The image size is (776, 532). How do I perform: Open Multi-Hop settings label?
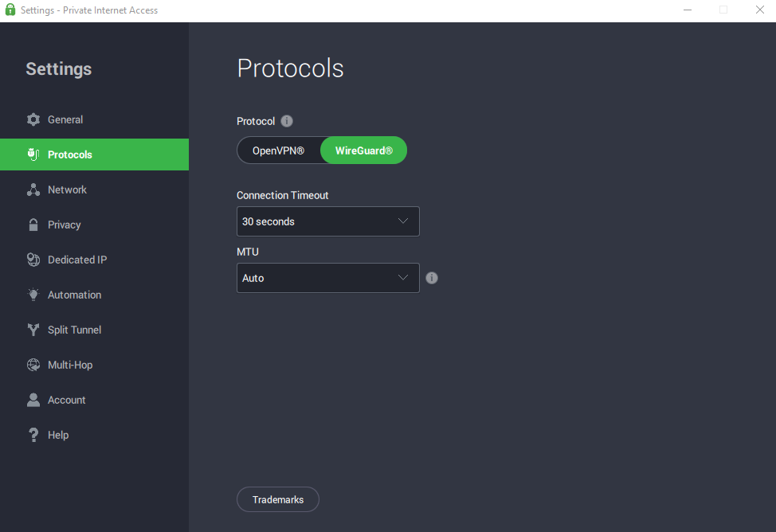click(70, 365)
